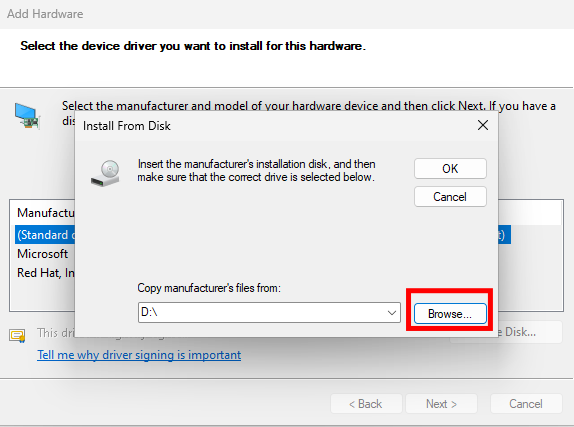Open Tell me why driver signing link
The width and height of the screenshot is (574, 427).
click(x=139, y=354)
